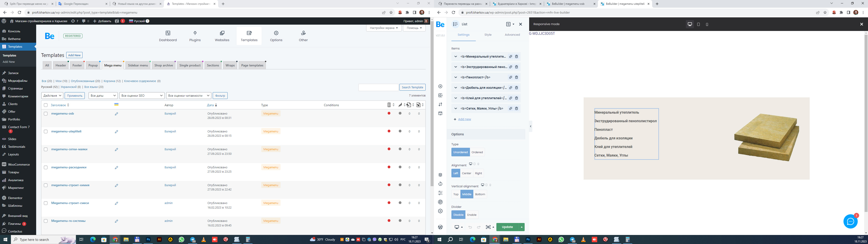
Task: Click the preview eye icon beside Update
Action: click(x=488, y=227)
